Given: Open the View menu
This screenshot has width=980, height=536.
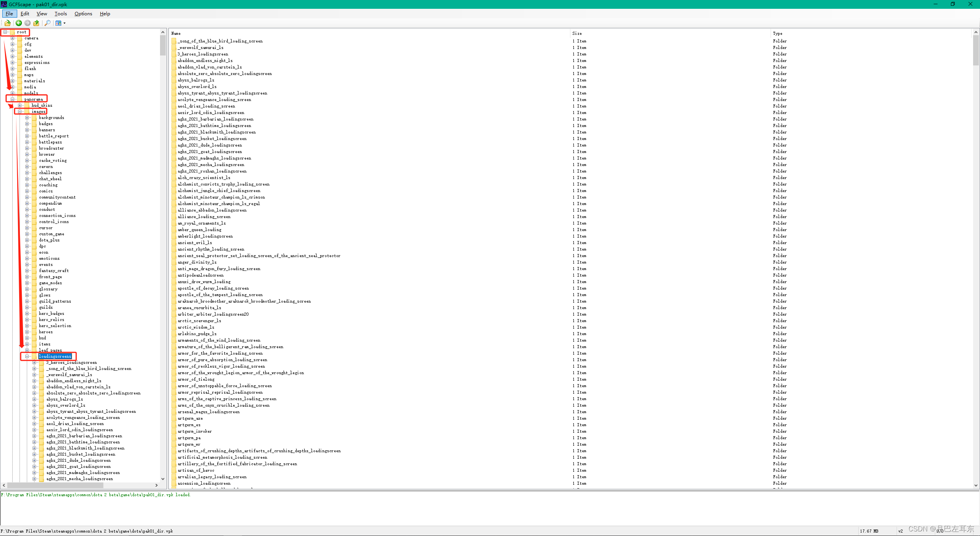Looking at the screenshot, I should [42, 13].
